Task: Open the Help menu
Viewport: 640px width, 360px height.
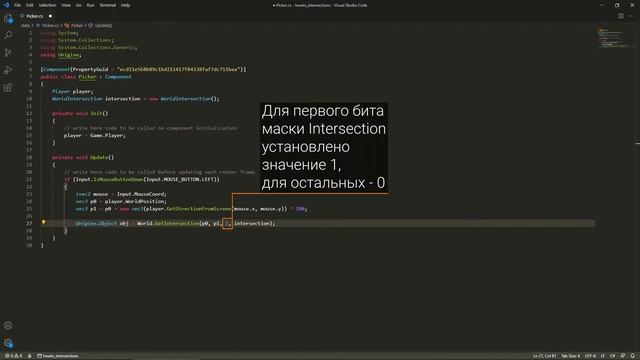Action: (x=125, y=5)
